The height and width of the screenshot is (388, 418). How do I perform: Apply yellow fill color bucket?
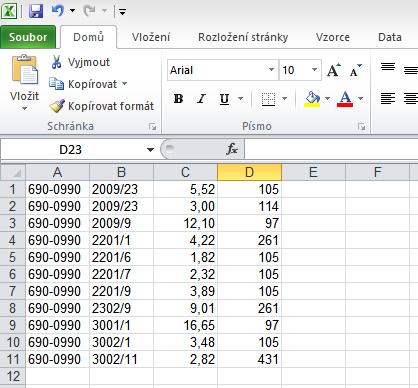pos(312,99)
